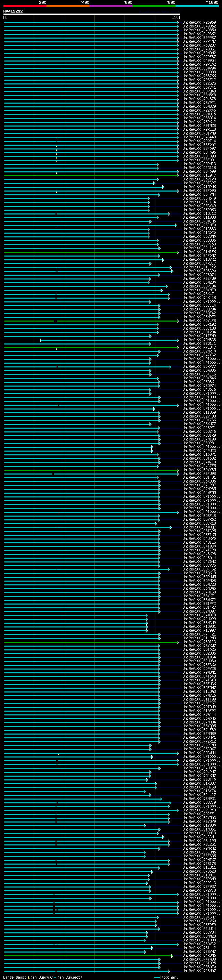The image size is (222, 980).
Task: Select hit label UniRef100_Q8YNF9
Action: click(x=199, y=290)
